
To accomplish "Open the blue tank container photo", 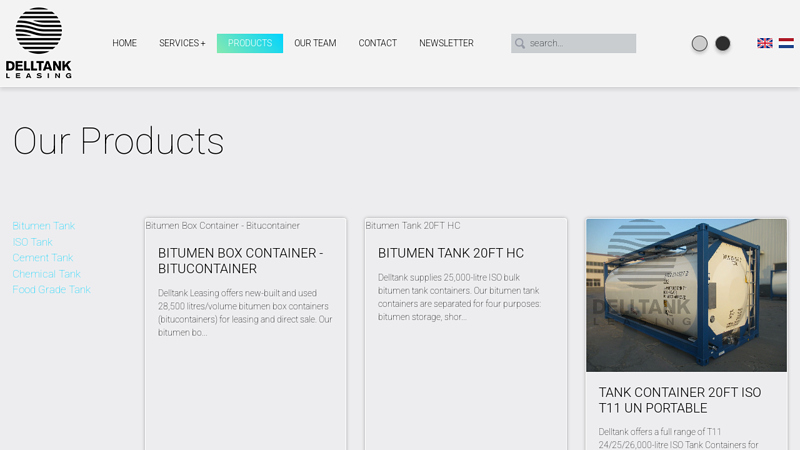I will 686,295.
